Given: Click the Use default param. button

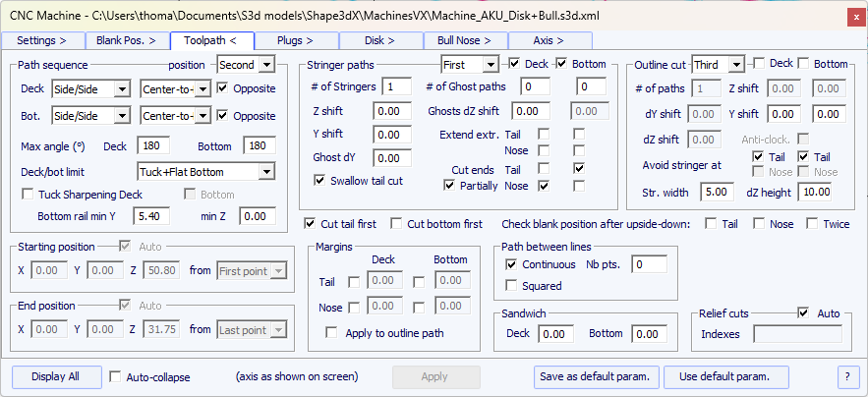Looking at the screenshot, I should point(721,376).
